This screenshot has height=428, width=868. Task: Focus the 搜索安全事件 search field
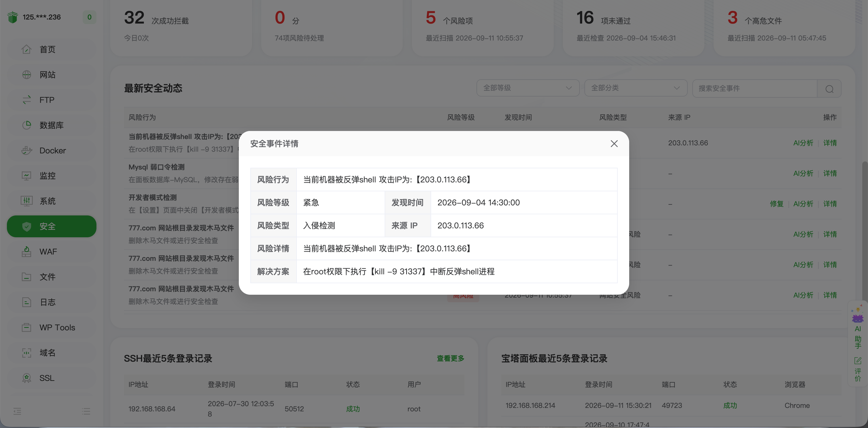tap(755, 89)
